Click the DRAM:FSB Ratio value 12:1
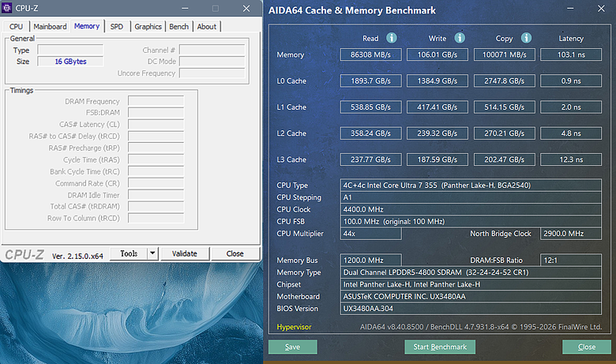Screen dimensions: 616x364 571,260
